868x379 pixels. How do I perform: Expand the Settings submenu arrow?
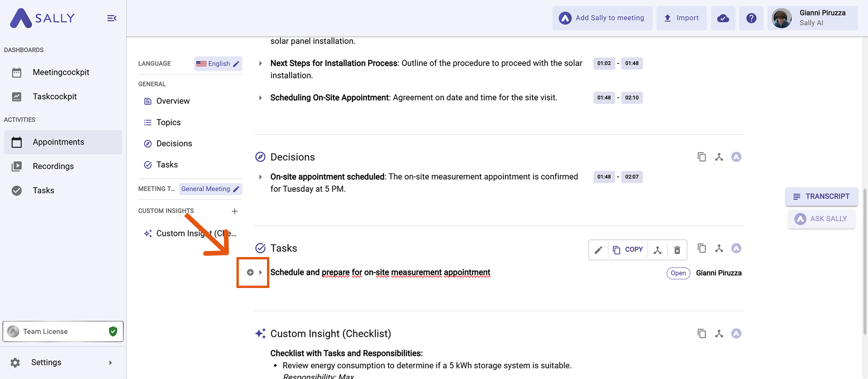[111, 363]
